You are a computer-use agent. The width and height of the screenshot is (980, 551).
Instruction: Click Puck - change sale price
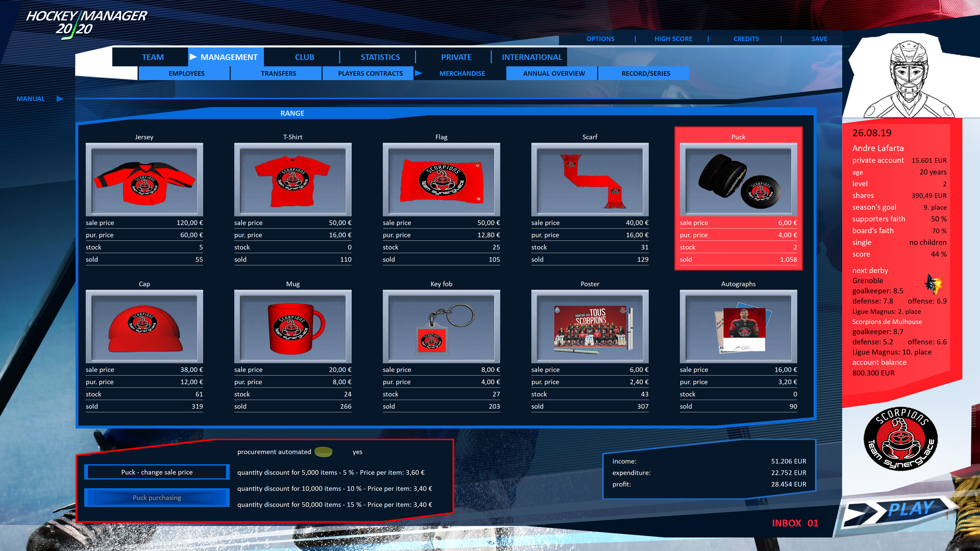pyautogui.click(x=156, y=472)
